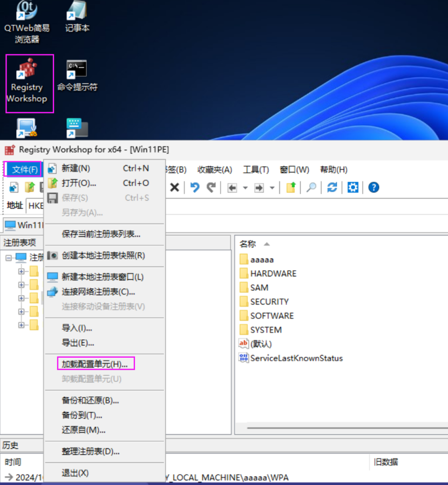
Task: Select 还原自(M)... menu entry
Action: (105, 430)
